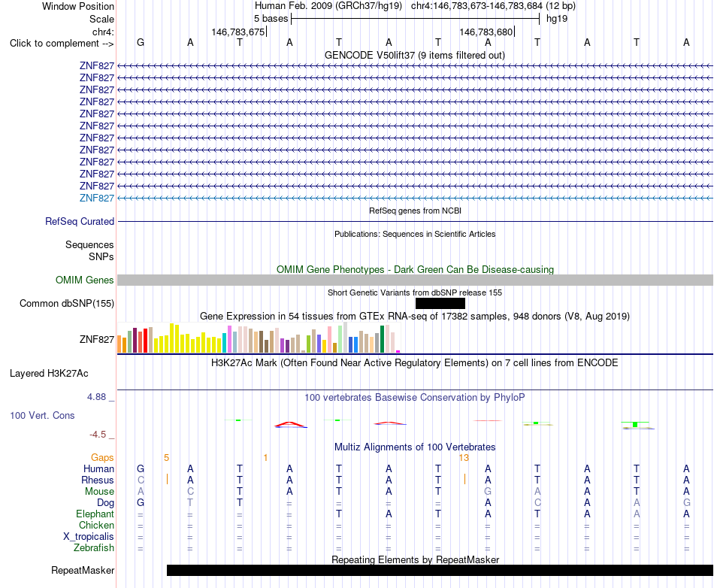Viewport: 714px width, 588px height.
Task: Click the Gaps row label
Action: pyautogui.click(x=102, y=458)
